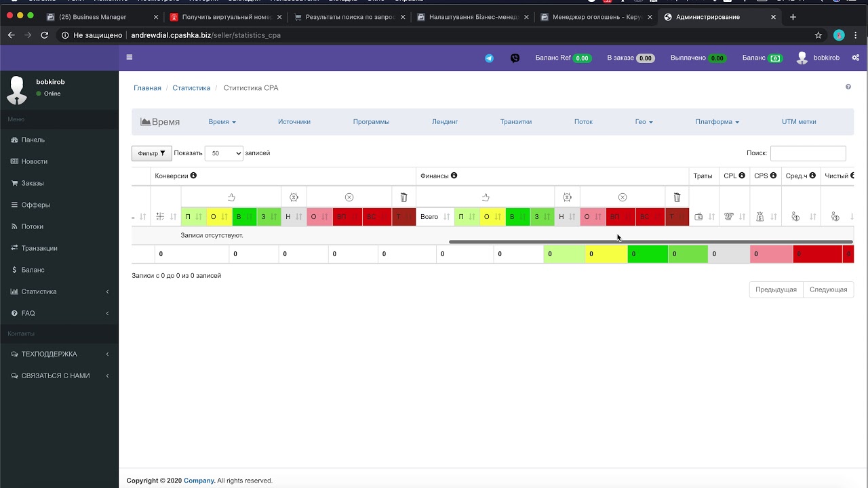
Task: Click hold gear icon under Конверсии
Action: 294,197
